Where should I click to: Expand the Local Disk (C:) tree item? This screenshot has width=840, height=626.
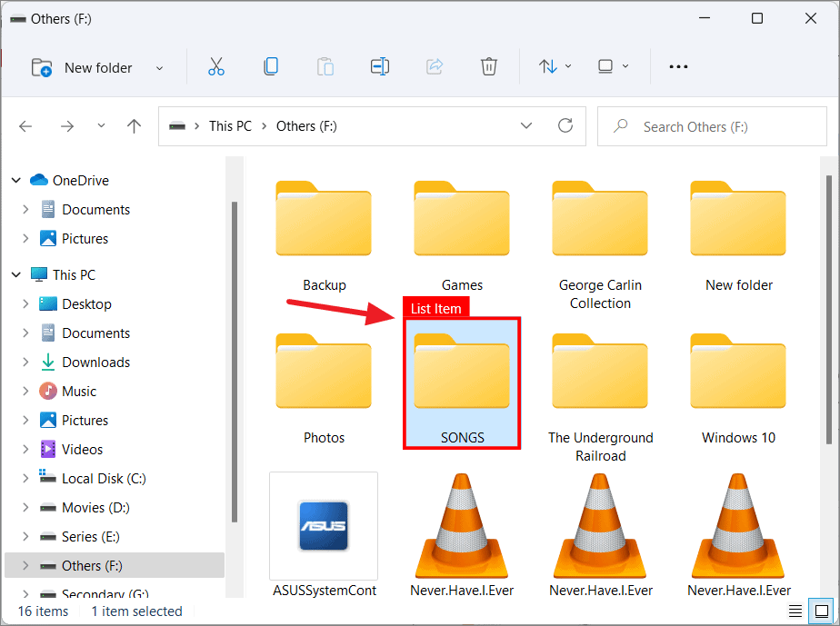click(25, 478)
